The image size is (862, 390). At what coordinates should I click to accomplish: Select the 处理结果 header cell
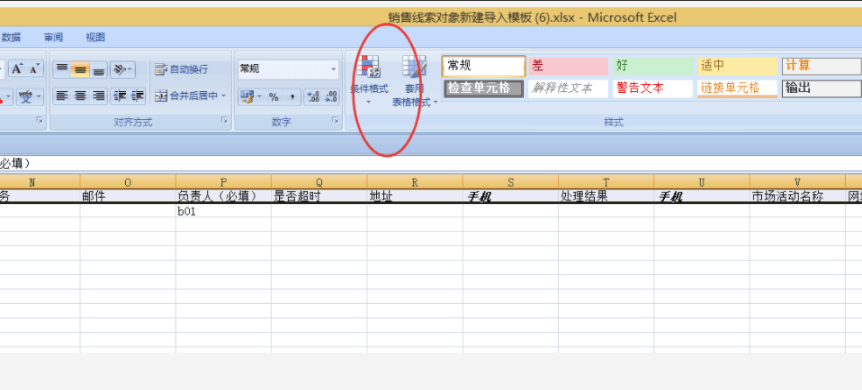tap(606, 196)
